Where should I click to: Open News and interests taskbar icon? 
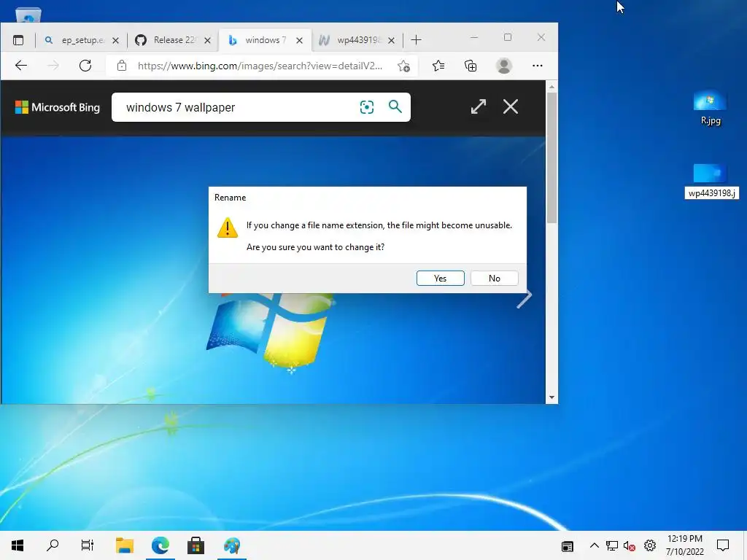tap(567, 546)
